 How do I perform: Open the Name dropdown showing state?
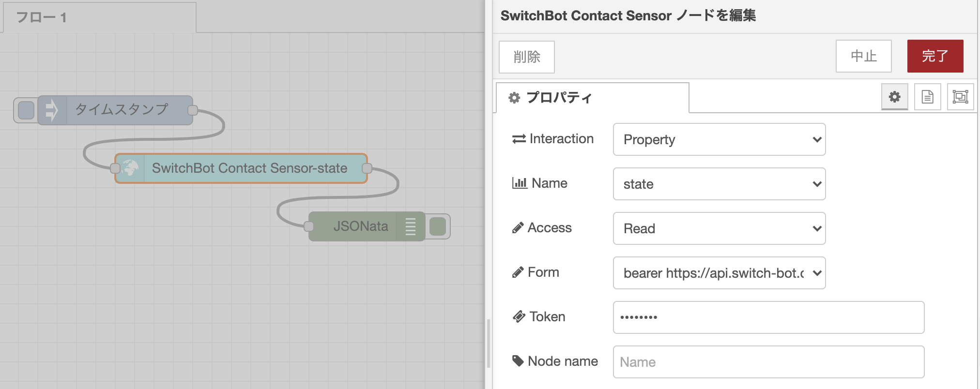point(719,184)
